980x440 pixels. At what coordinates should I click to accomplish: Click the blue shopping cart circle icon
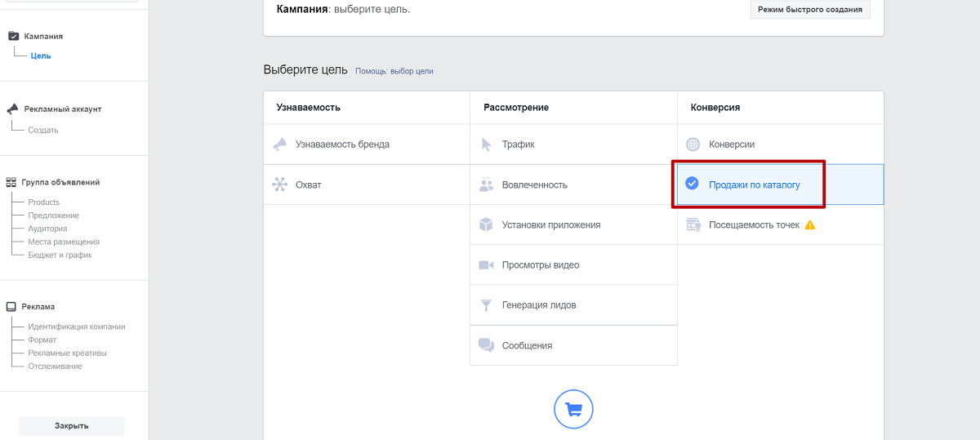point(573,410)
